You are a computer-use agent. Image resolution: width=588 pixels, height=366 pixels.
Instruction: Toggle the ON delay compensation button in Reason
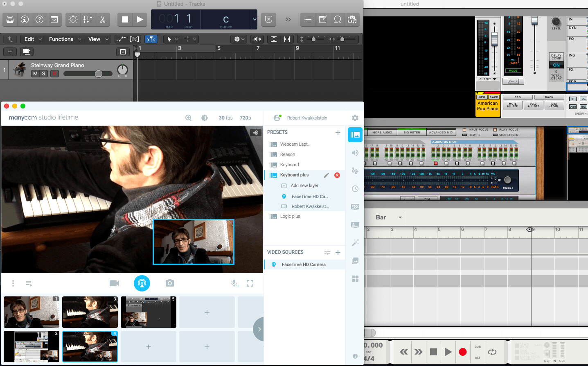pyautogui.click(x=556, y=65)
